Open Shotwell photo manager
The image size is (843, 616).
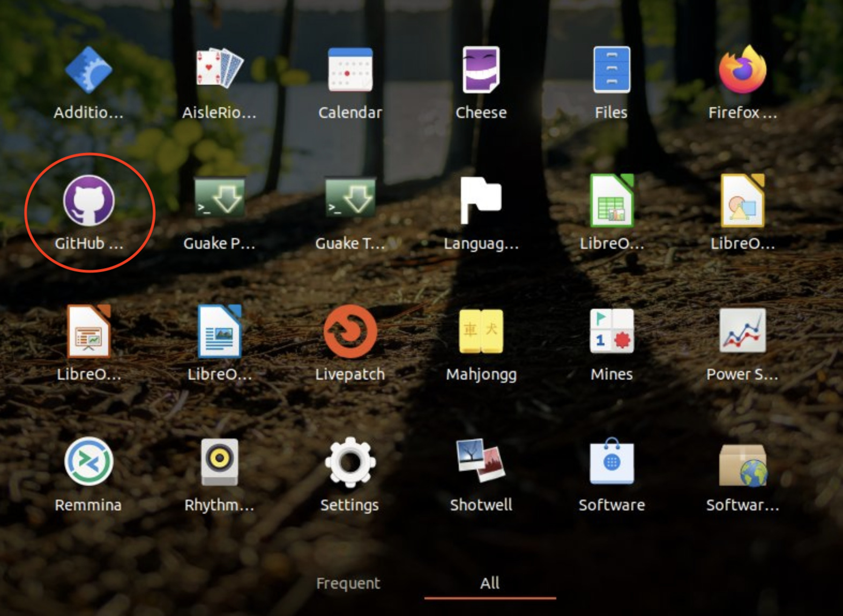click(481, 462)
